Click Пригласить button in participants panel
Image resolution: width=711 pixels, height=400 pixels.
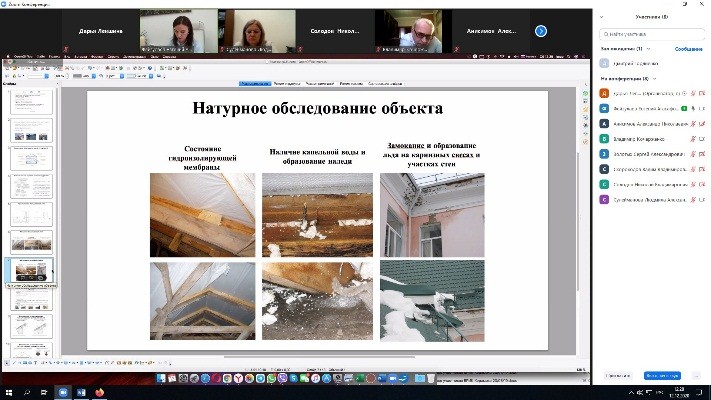(618, 376)
